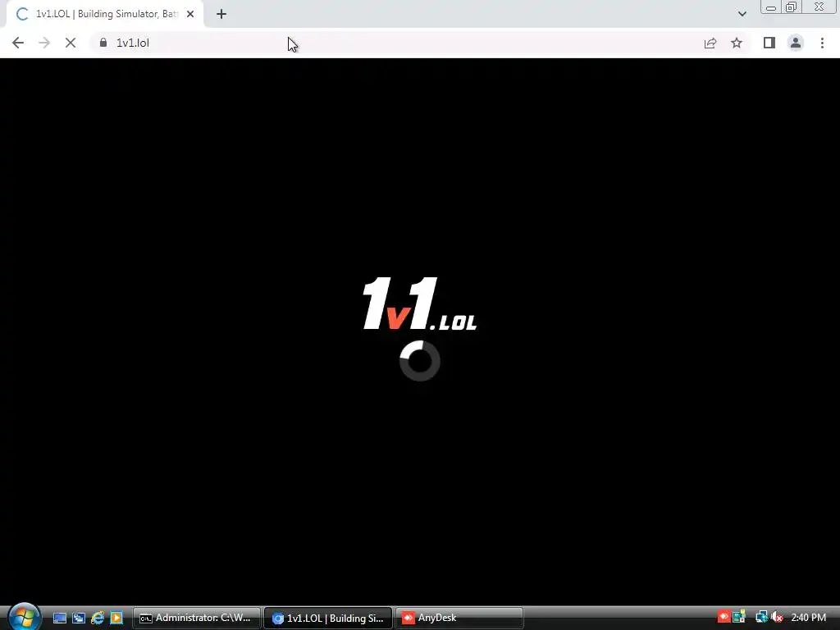Image resolution: width=840 pixels, height=630 pixels.
Task: Click the green tray icon beside AnyDesk
Action: coord(739,617)
